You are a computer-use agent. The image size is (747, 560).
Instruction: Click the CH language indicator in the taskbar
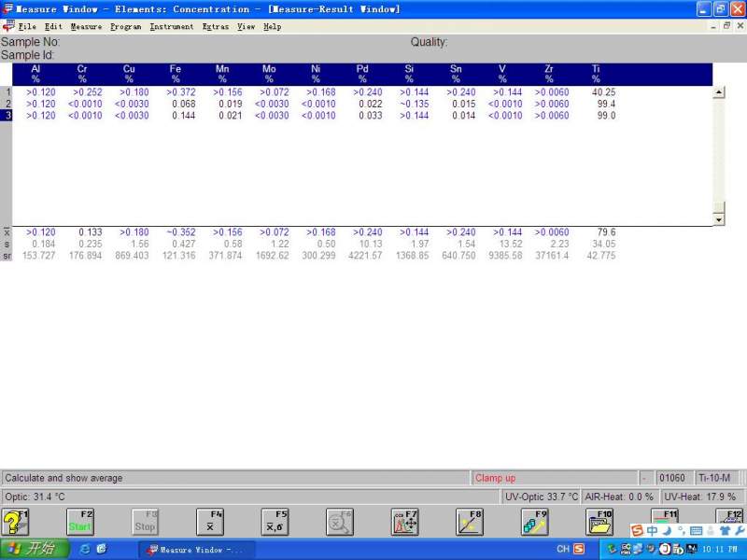pos(563,549)
